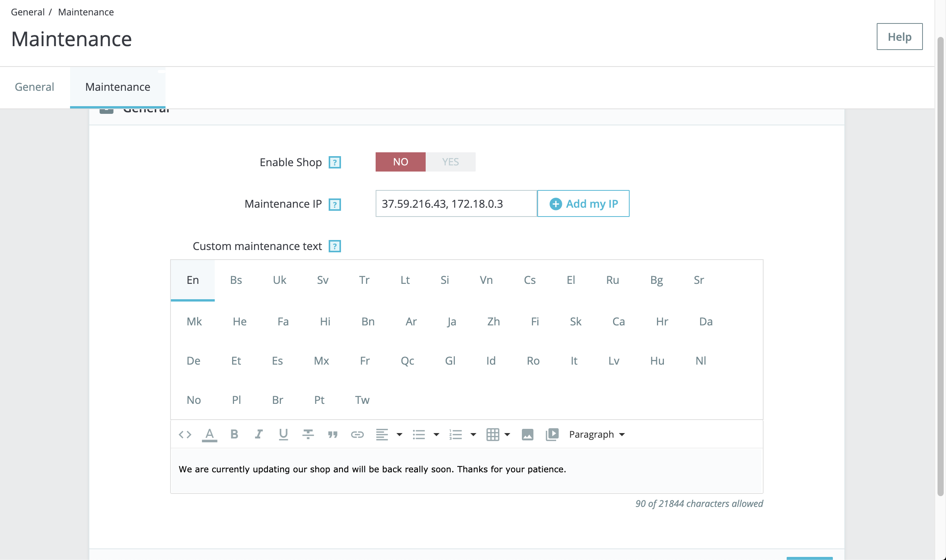
Task: Toggle bold formatting in the editor
Action: 234,435
